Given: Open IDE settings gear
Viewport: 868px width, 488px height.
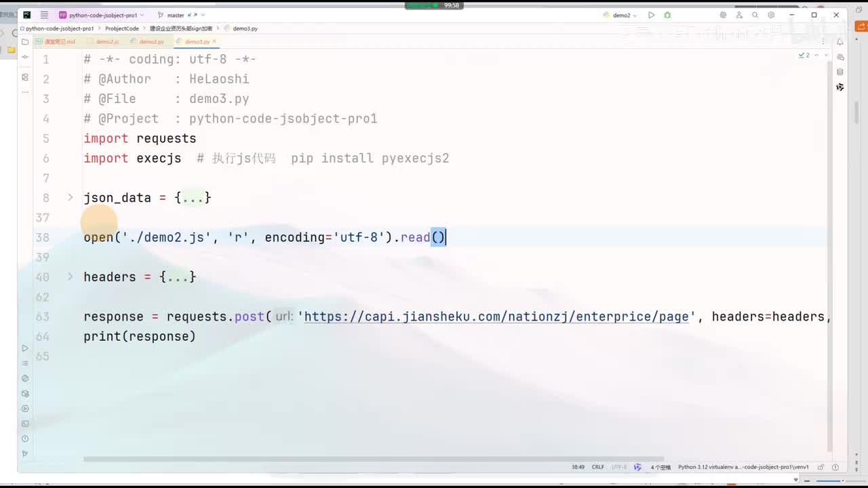Looking at the screenshot, I should coord(771,15).
